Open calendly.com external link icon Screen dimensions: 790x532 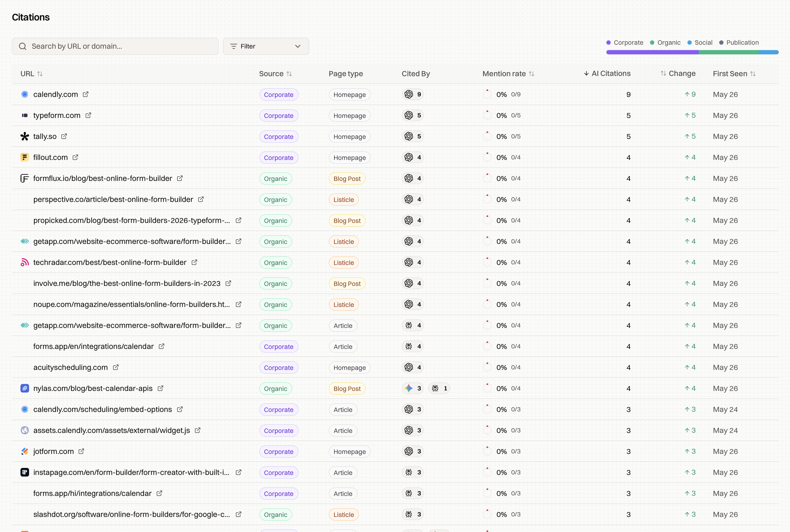click(86, 94)
